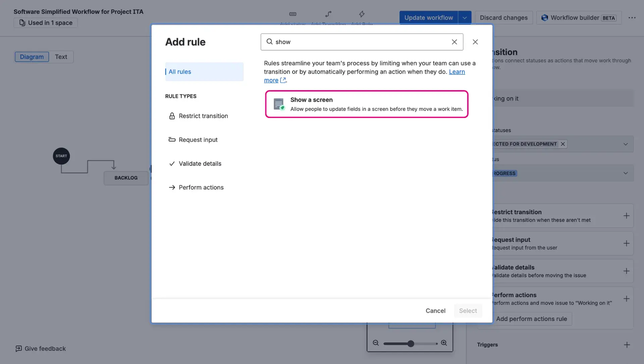This screenshot has height=364, width=644.
Task: Click the Discard changes button
Action: pos(503,17)
